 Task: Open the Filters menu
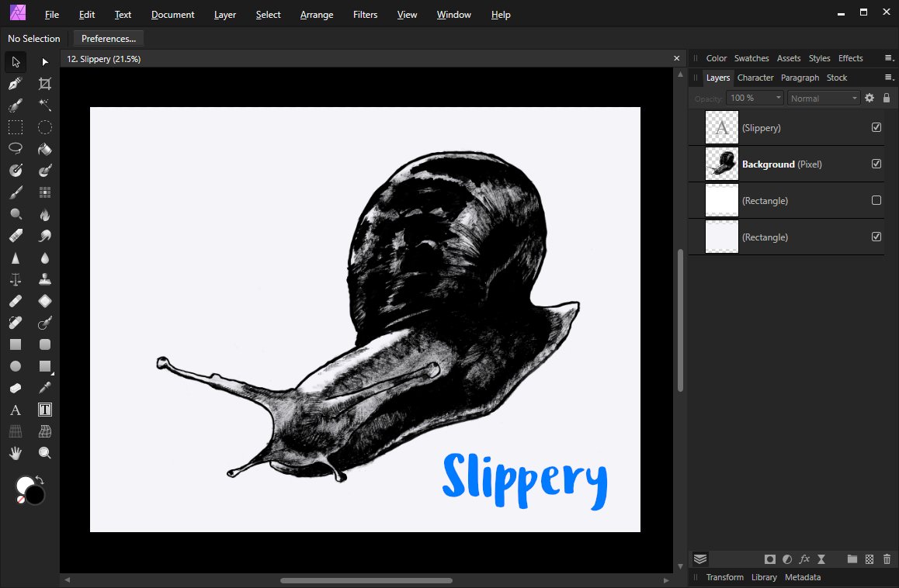pyautogui.click(x=365, y=14)
